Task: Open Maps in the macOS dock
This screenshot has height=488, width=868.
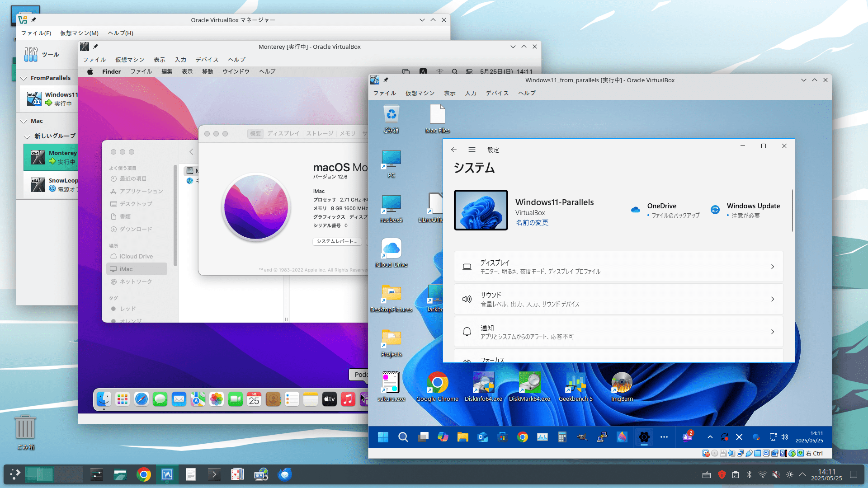Action: pyautogui.click(x=198, y=399)
